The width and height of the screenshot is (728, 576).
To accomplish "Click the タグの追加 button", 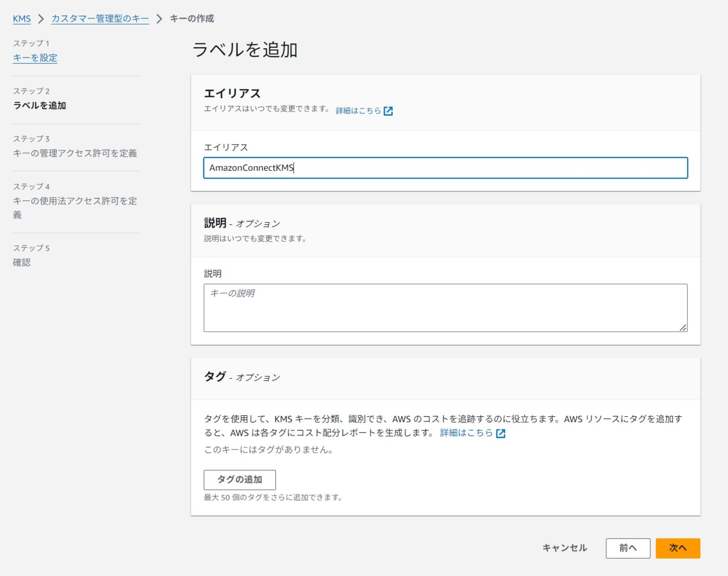I will point(240,480).
